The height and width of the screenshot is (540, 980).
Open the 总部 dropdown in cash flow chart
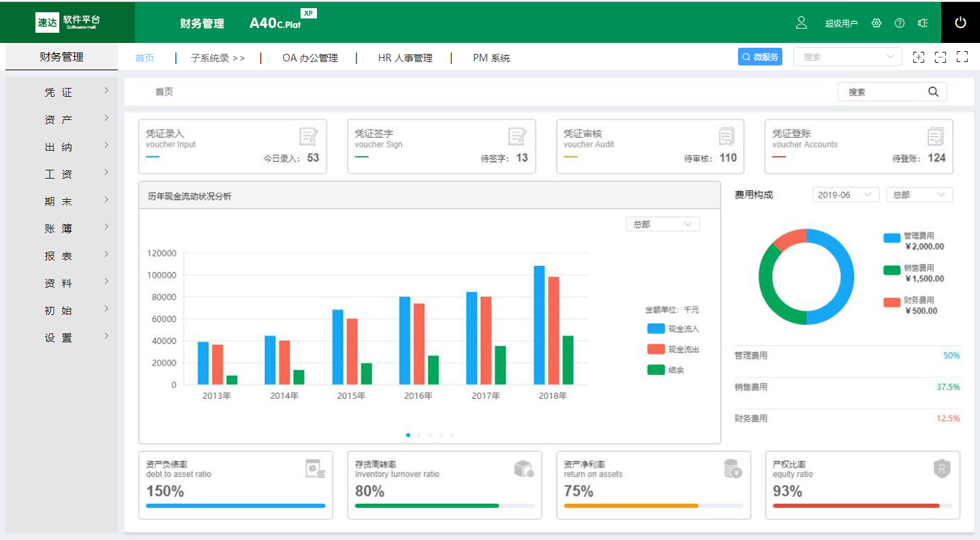click(x=662, y=224)
